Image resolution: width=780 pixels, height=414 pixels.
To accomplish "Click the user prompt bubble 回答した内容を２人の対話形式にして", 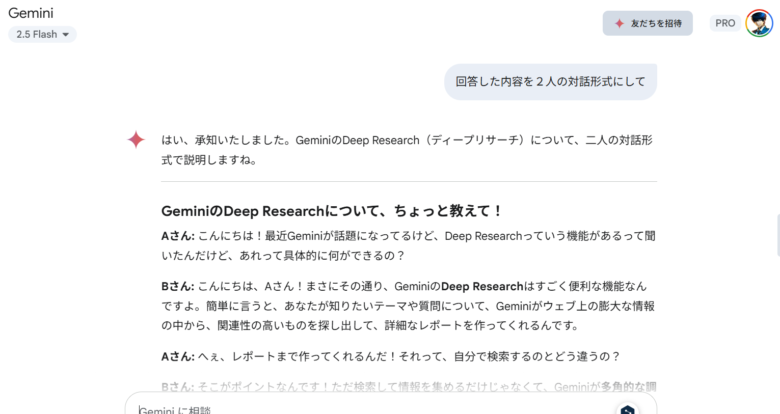I will (550, 82).
